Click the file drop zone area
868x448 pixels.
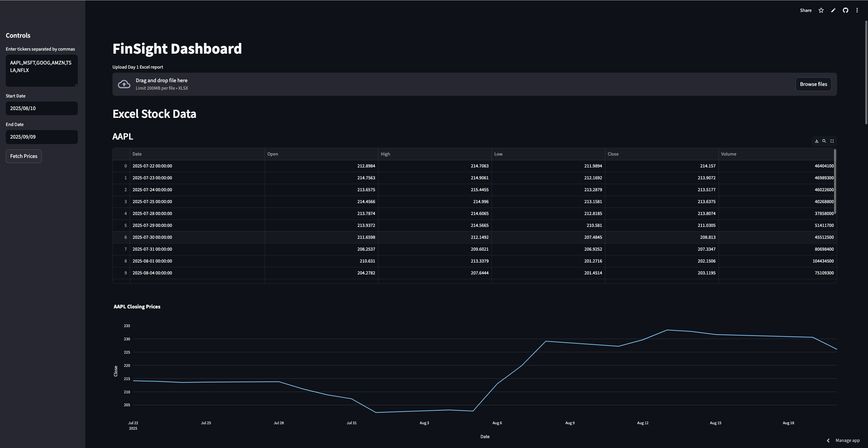(x=475, y=84)
